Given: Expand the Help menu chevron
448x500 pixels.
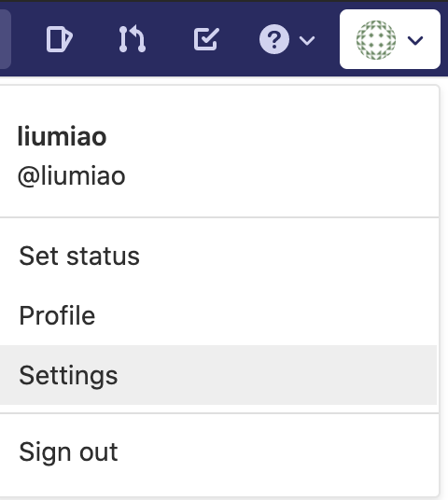Looking at the screenshot, I should click(307, 40).
